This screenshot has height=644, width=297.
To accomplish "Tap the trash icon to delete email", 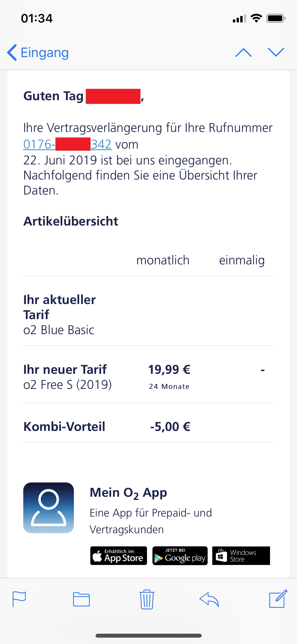I will [147, 599].
